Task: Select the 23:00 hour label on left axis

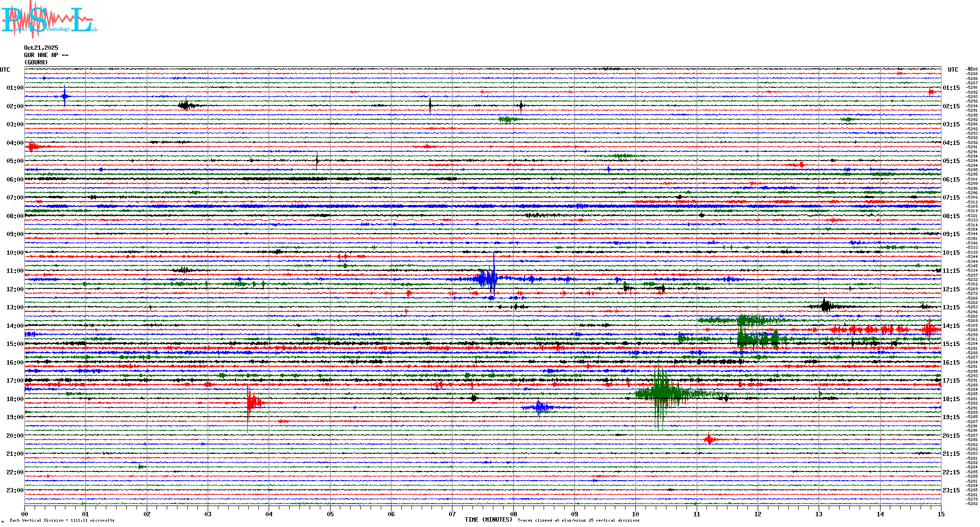Action: pos(15,490)
